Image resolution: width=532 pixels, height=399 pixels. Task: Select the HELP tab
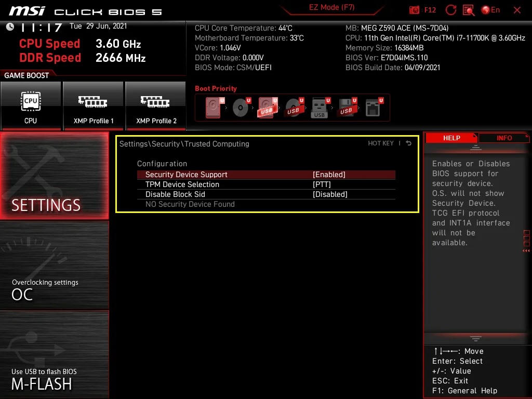tap(451, 138)
